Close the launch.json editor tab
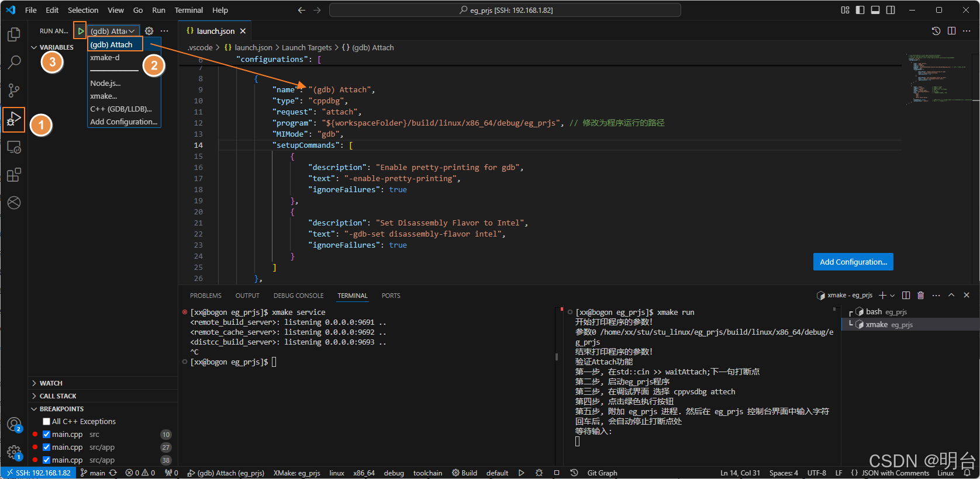Viewport: 980px width, 479px height. [x=243, y=31]
